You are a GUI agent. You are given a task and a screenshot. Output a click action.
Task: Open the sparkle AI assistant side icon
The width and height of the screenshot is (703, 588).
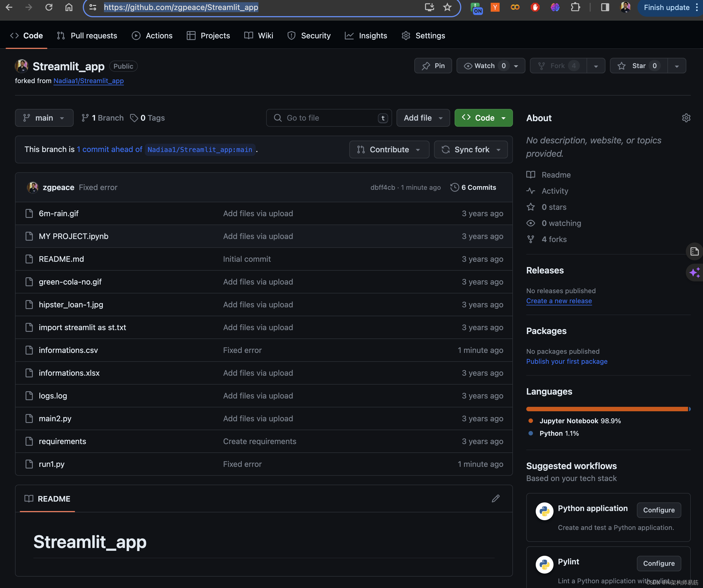point(694,273)
